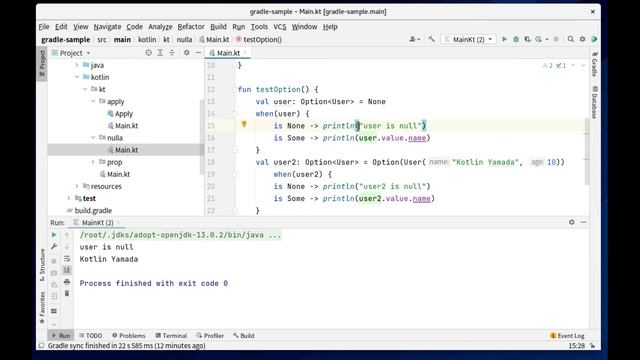Toggle the Structure tool window sidebar tab

42,265
